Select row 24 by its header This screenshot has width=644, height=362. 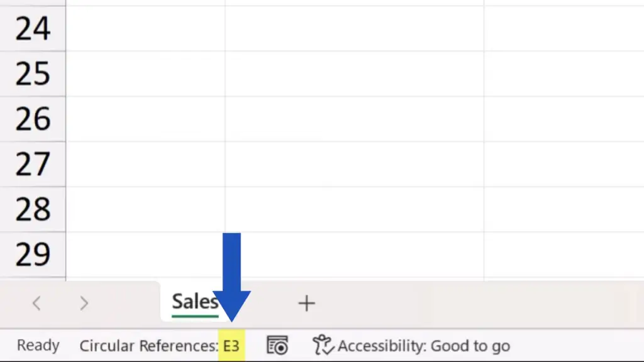tap(33, 29)
